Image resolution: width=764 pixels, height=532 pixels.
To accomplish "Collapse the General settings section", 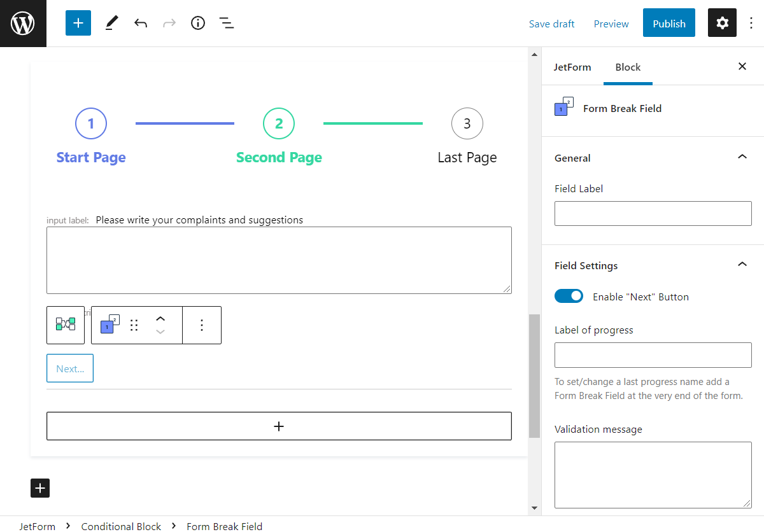I will [x=742, y=156].
